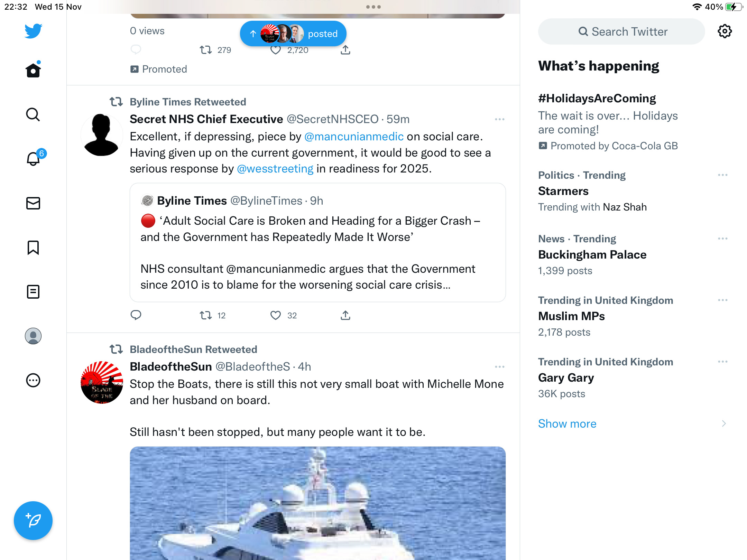The width and height of the screenshot is (747, 560).
Task: Compose a new tweet with feather button
Action: 33,521
